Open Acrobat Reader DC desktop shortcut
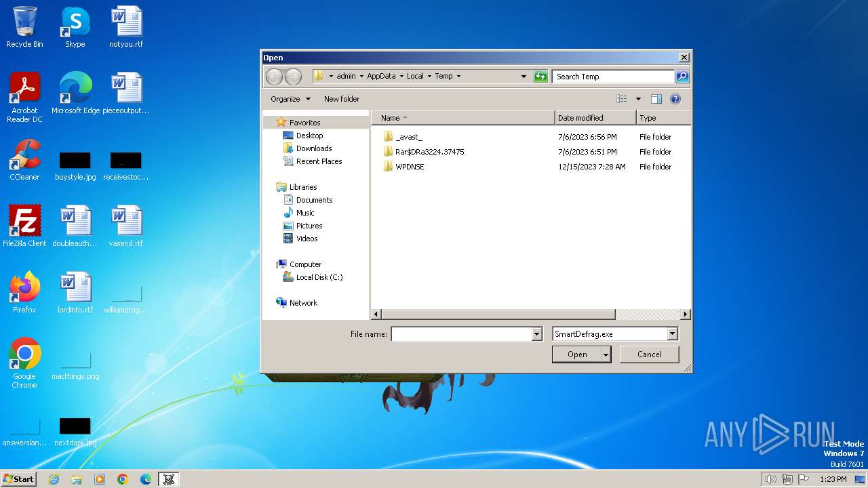 pos(24,98)
